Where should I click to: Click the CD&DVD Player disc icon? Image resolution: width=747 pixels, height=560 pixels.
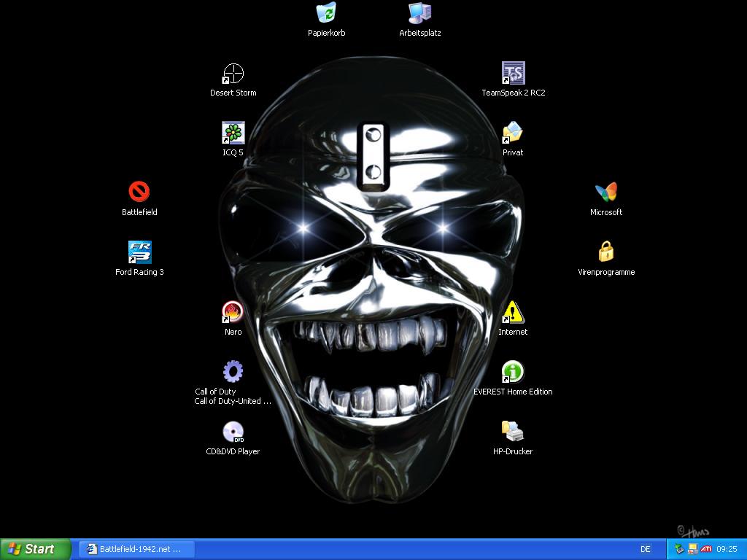tap(233, 432)
